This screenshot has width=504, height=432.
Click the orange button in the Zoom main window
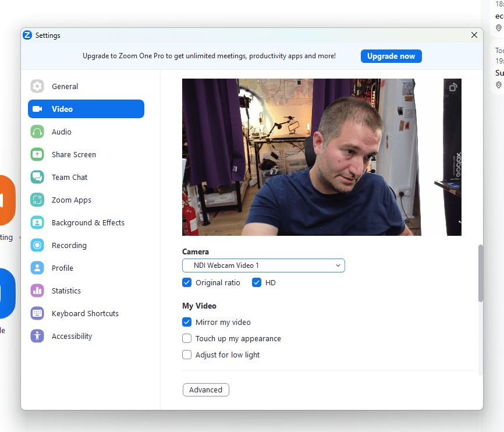click(7, 200)
